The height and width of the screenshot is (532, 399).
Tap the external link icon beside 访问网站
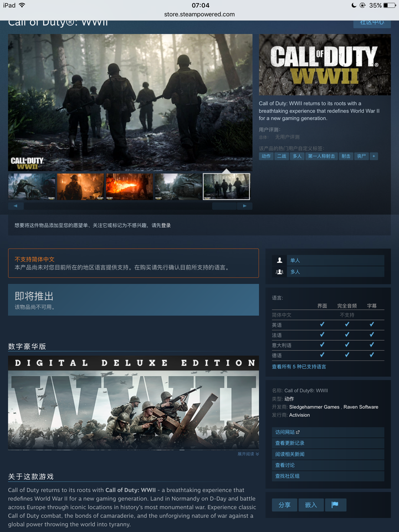pos(298,432)
